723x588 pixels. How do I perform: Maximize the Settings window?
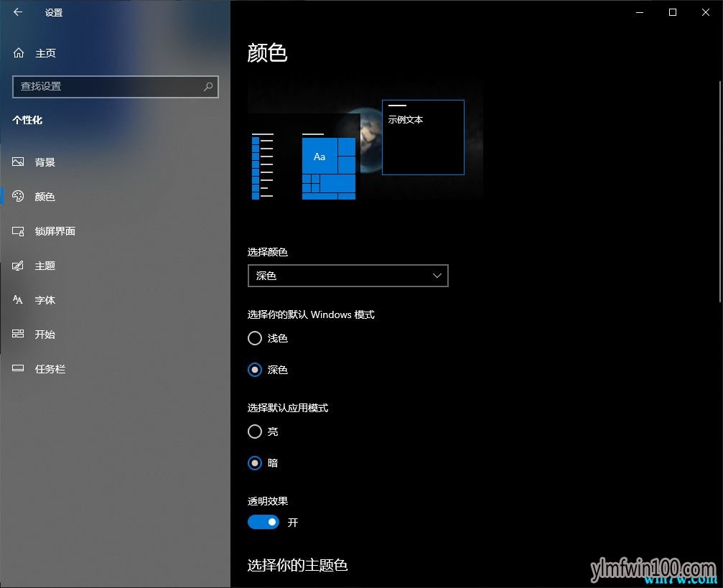673,12
